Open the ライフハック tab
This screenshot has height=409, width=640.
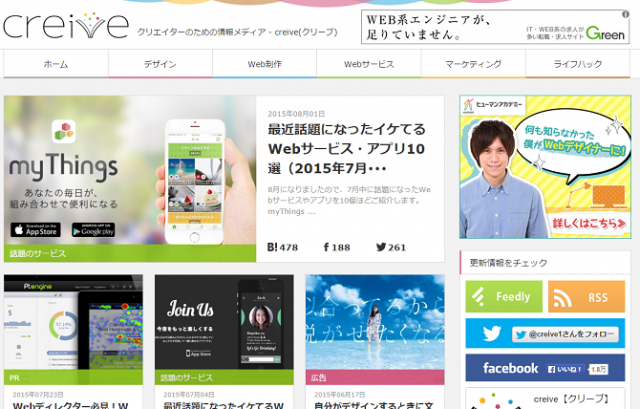pos(578,64)
